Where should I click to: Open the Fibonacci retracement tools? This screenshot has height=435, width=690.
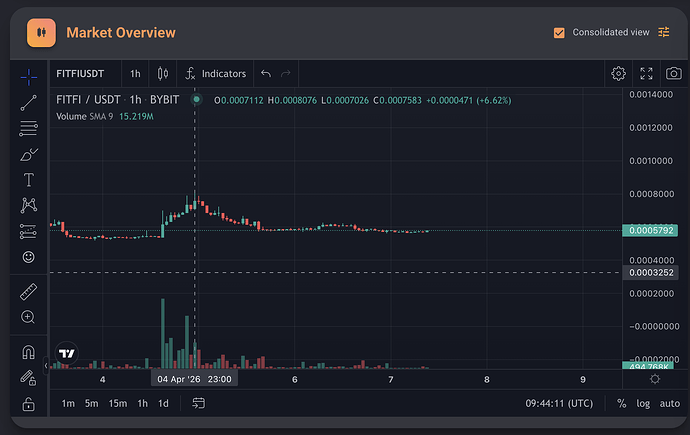(29, 128)
